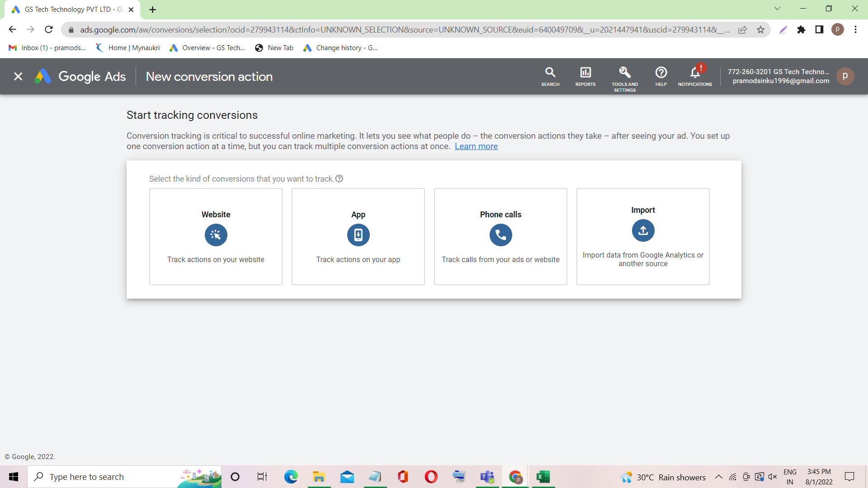The image size is (868, 488).
Task: Open the Search tool in Google Ads header
Action: (550, 76)
